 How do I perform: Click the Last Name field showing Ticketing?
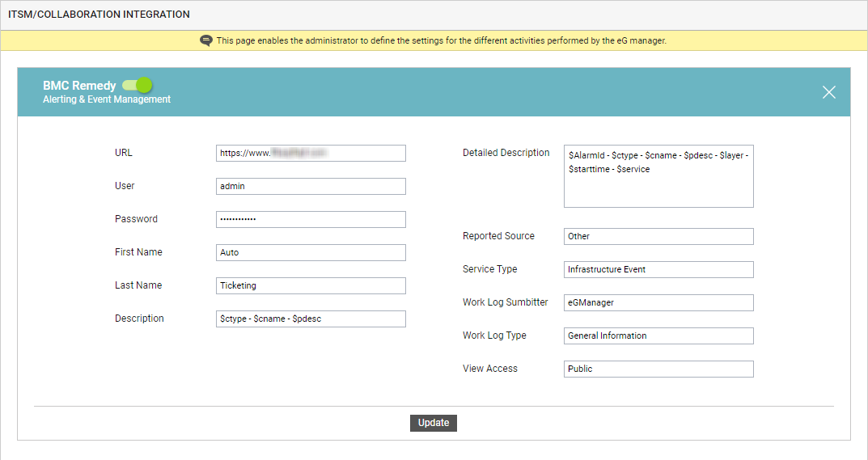[x=311, y=285]
